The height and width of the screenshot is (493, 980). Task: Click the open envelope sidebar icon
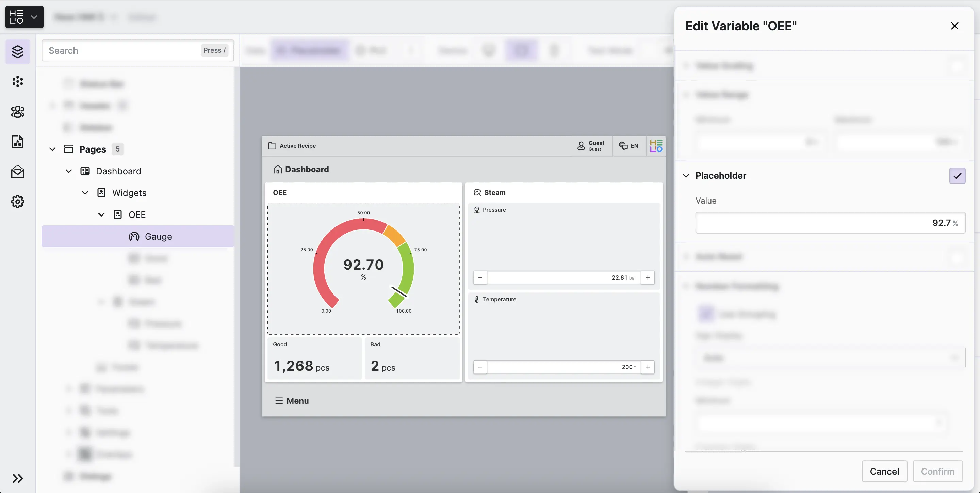[17, 172]
